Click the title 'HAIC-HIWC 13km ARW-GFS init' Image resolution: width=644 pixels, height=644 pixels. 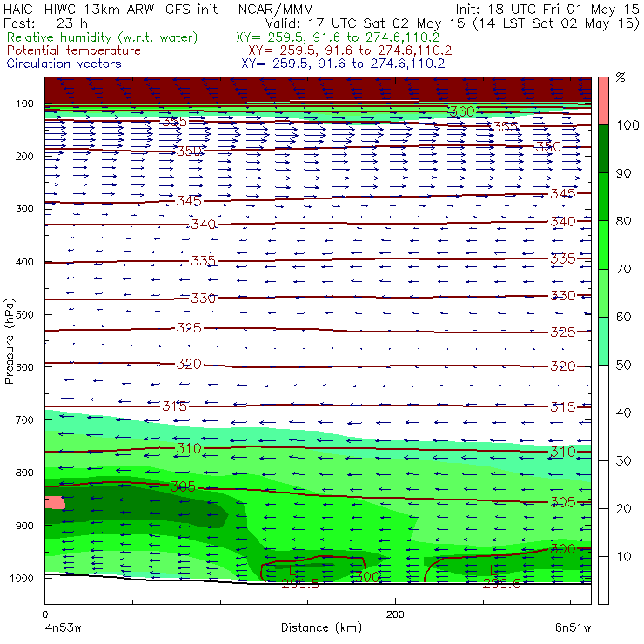[x=111, y=10]
